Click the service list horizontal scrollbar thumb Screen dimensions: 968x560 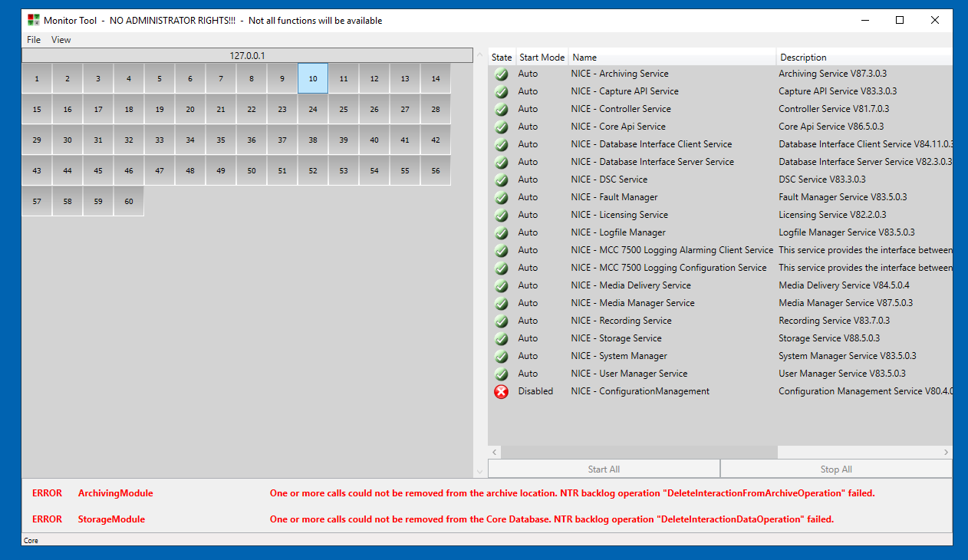pyautogui.click(x=640, y=453)
